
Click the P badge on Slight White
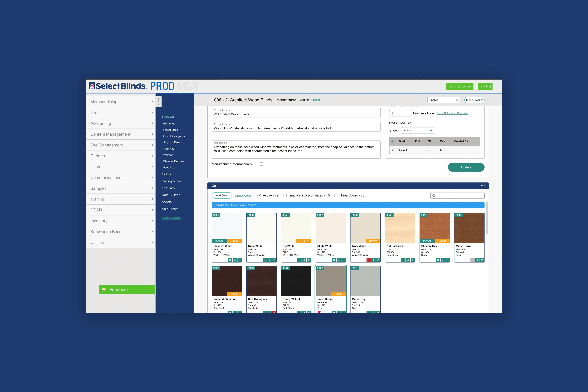[343, 260]
